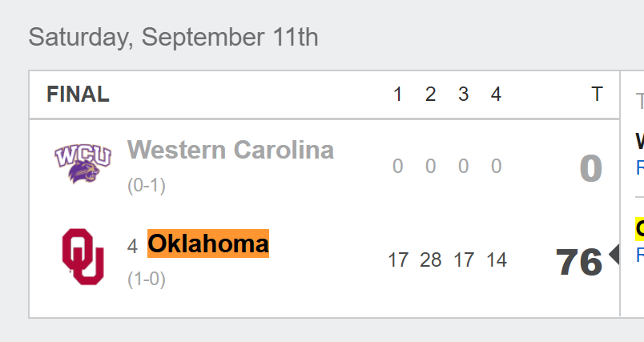Click Oklahoma's number 4 ranking
Viewport: 644px width, 342px height.
point(132,246)
